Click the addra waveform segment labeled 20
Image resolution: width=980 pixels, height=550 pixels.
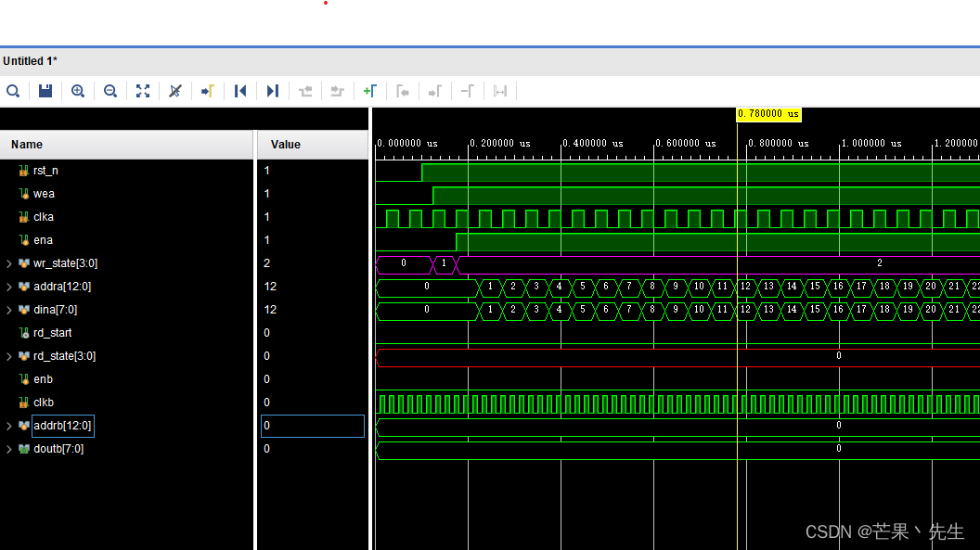[x=931, y=287]
